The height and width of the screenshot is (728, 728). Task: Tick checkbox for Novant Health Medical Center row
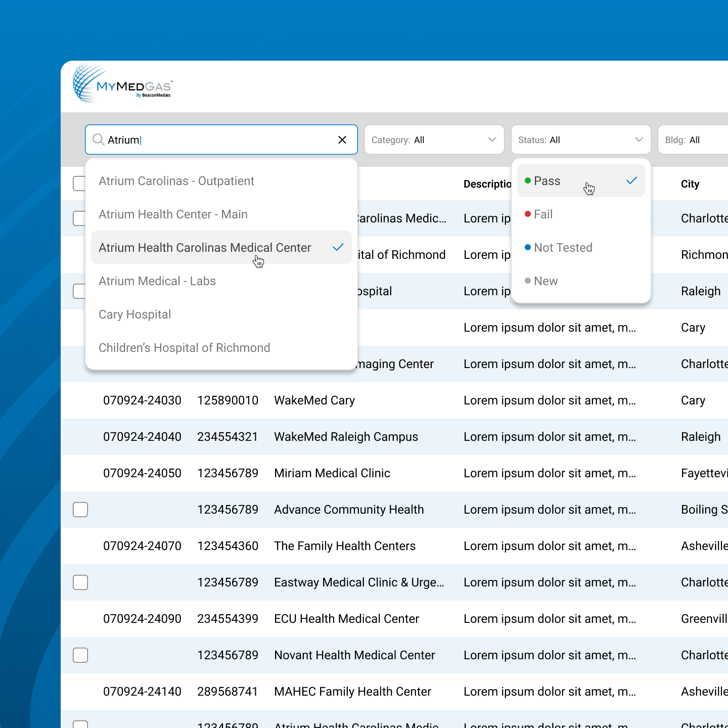(x=80, y=655)
